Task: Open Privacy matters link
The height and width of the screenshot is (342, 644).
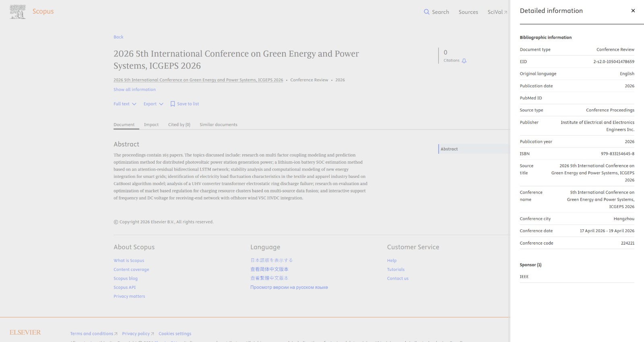Action: pyautogui.click(x=129, y=297)
